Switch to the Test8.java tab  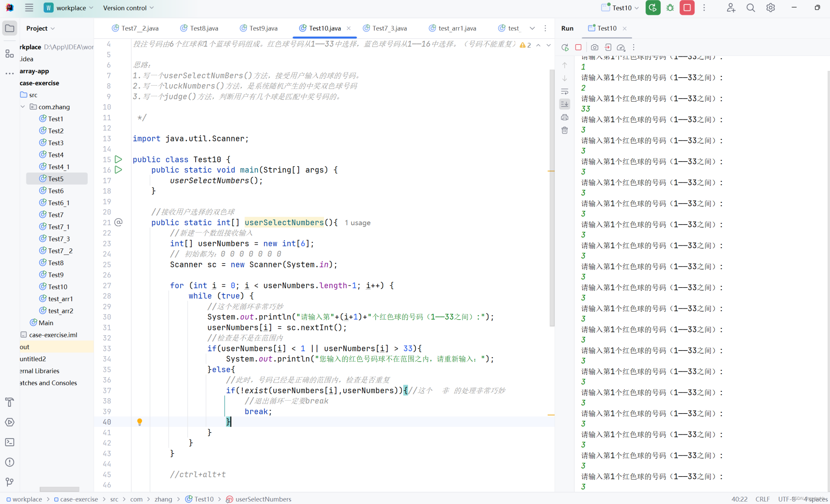point(199,28)
